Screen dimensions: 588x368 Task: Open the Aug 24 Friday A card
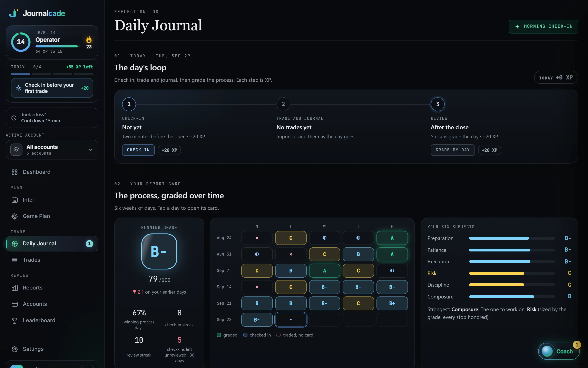(x=392, y=238)
